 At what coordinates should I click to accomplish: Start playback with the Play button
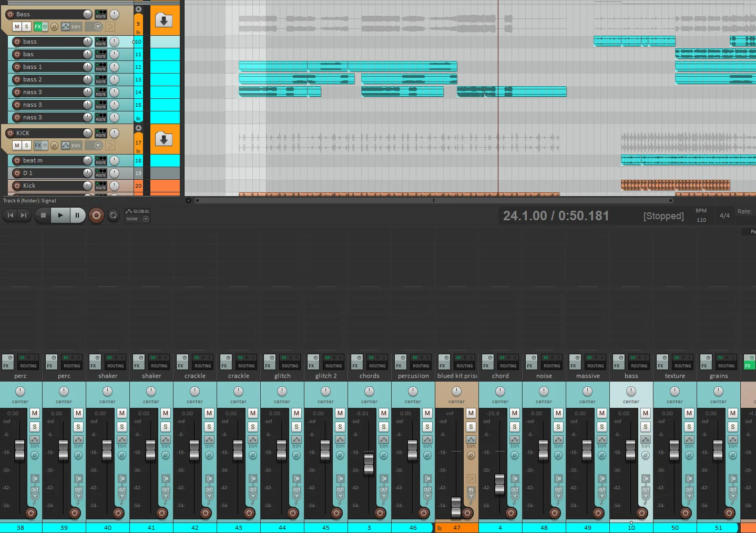[60, 215]
